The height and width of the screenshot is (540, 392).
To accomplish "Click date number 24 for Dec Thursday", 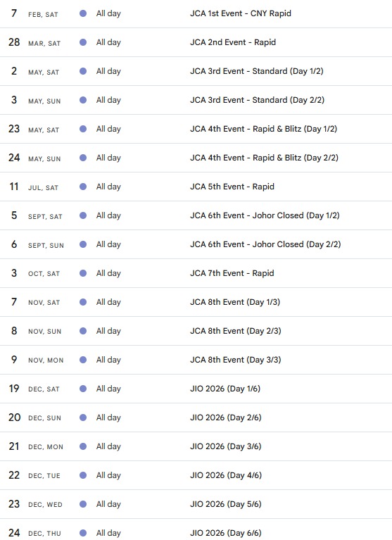I will (14, 533).
